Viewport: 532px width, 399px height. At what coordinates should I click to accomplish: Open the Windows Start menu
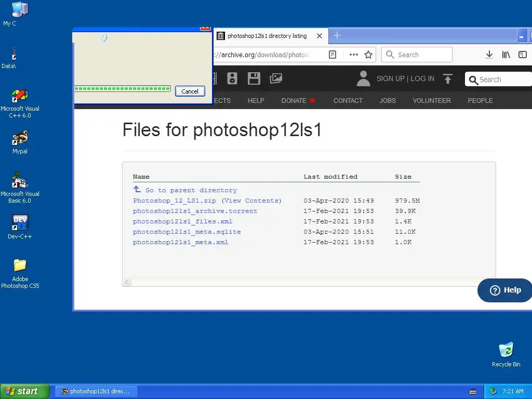click(24, 391)
